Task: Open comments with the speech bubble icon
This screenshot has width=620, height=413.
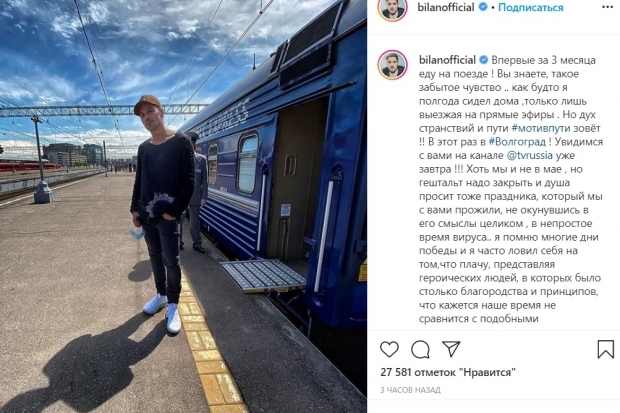Action: click(x=420, y=349)
